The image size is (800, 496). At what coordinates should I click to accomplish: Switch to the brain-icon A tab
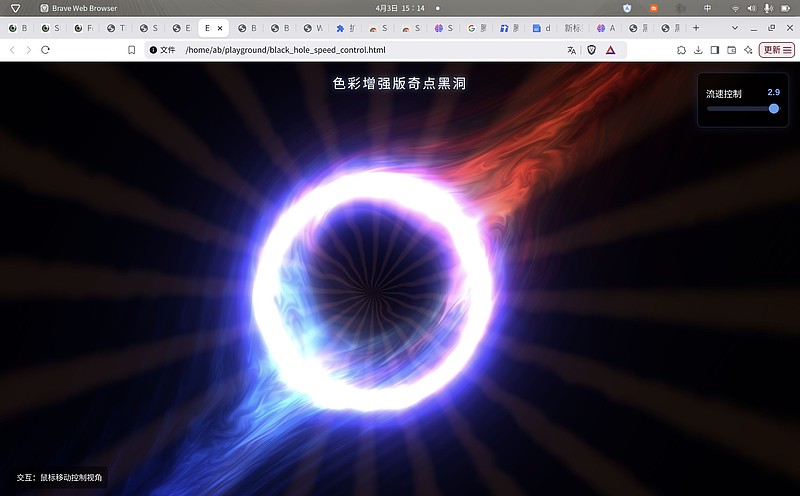click(606, 29)
